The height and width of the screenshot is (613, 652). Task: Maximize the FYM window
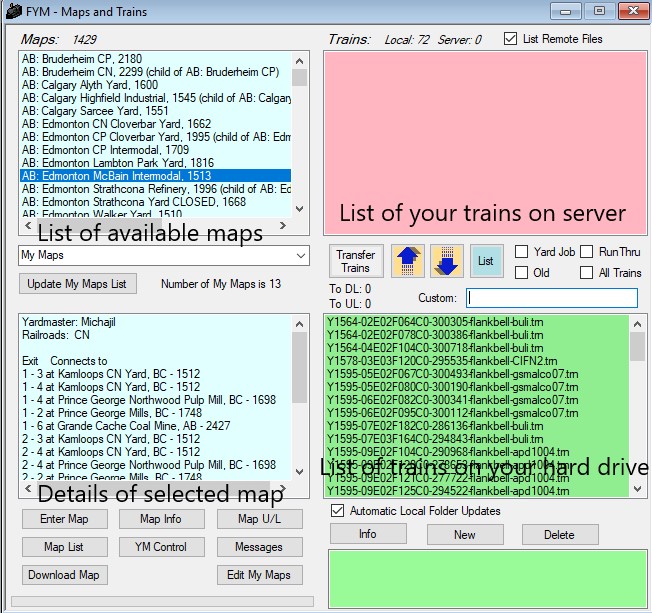coord(599,11)
